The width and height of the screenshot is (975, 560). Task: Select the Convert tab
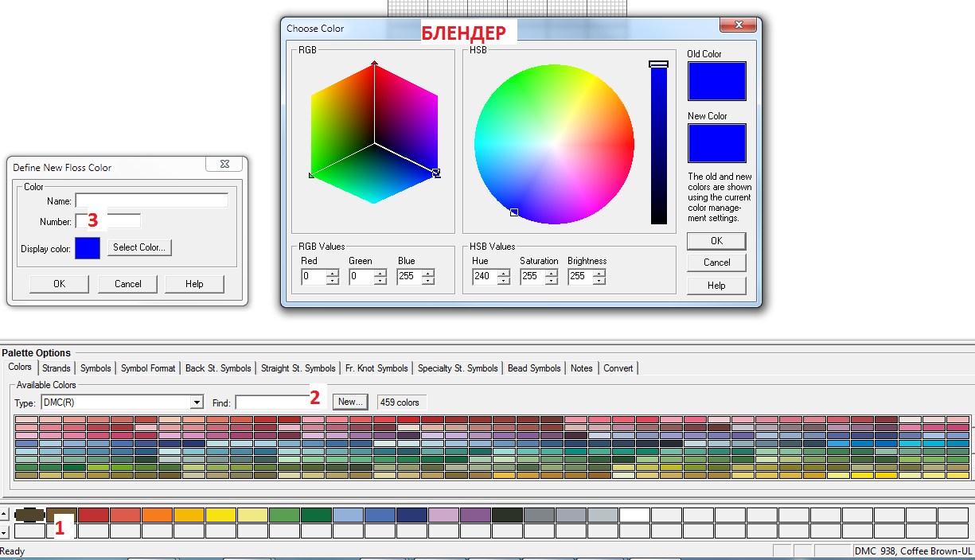pos(618,368)
